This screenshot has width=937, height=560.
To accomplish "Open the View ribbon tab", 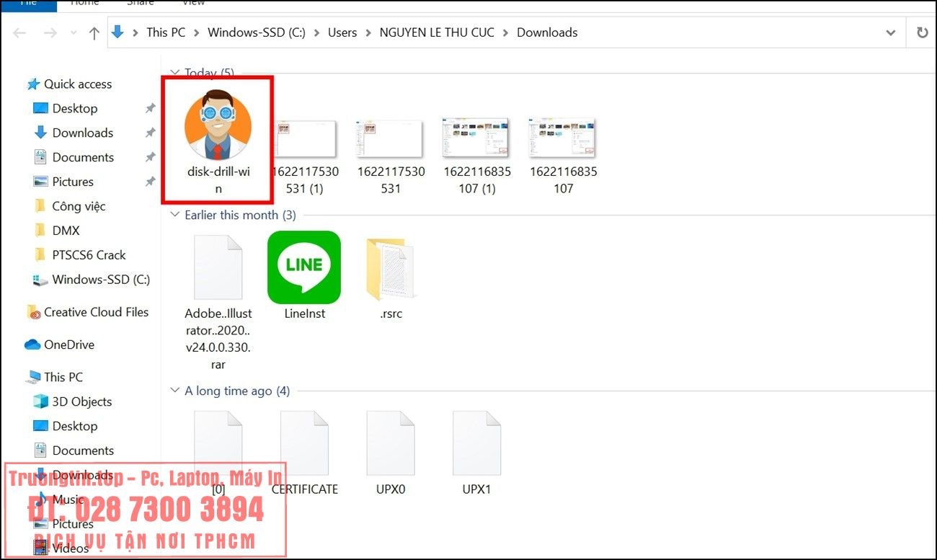I will 192,4.
